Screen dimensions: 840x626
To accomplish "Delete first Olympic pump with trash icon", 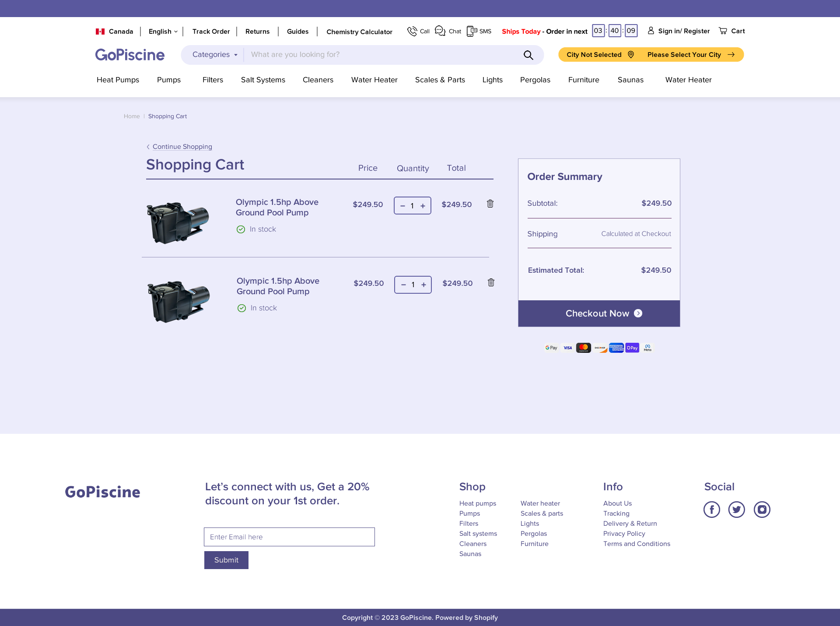I will click(490, 204).
